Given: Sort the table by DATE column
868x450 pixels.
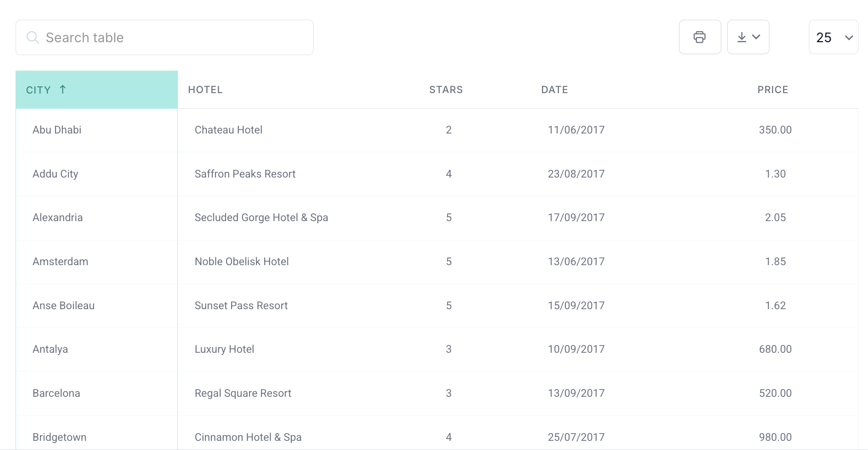Looking at the screenshot, I should pos(554,89).
